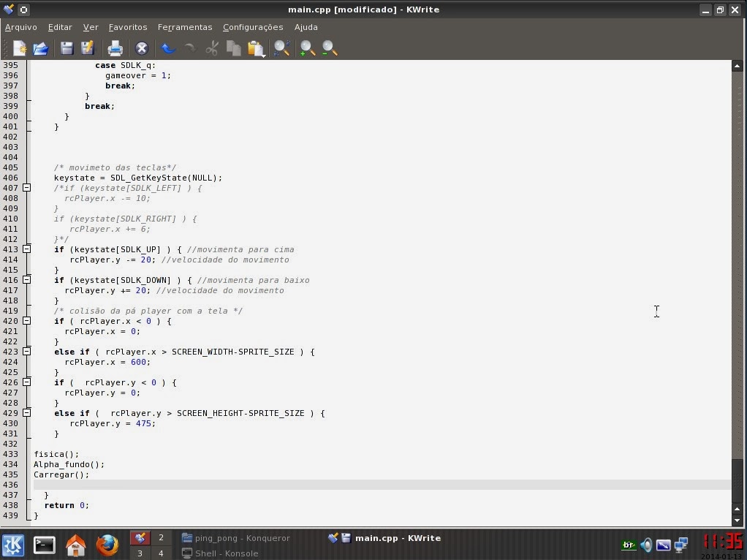This screenshot has width=747, height=560.
Task: Open the volume control tray icon
Action: tap(646, 545)
